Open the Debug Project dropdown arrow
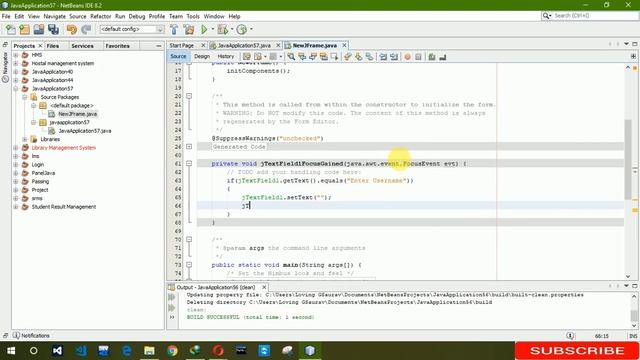 click(232, 29)
